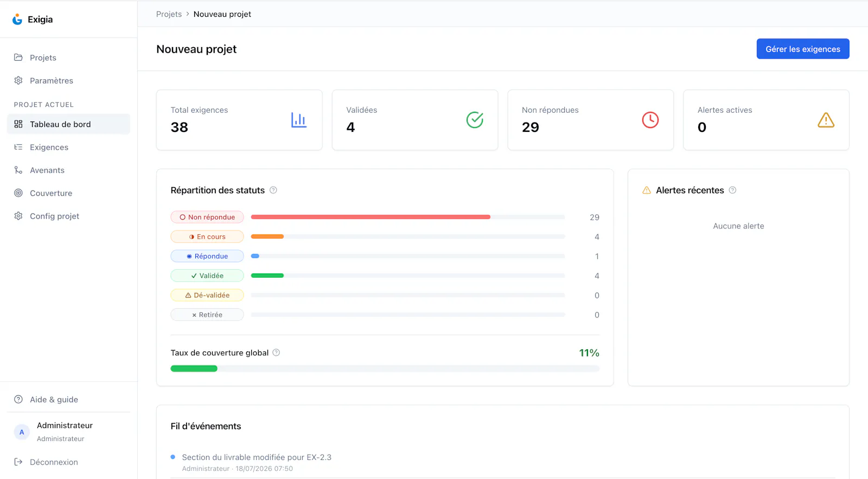Click the green check icon in Validées card

click(475, 120)
